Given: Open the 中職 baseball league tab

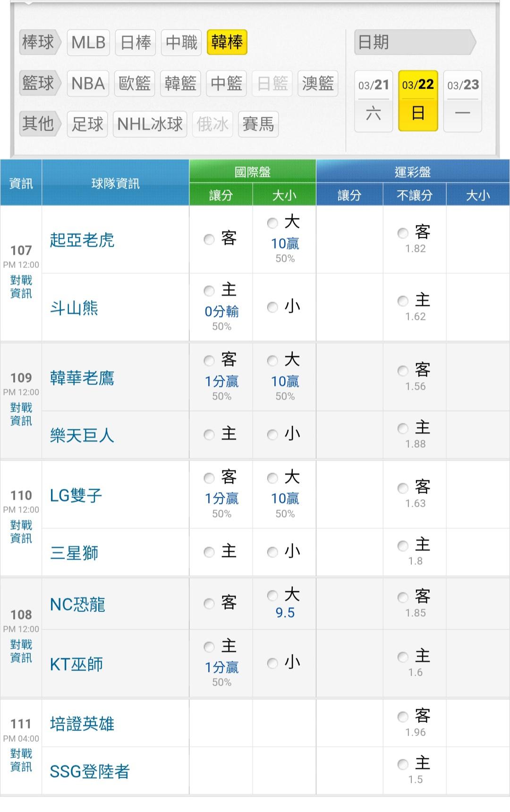Looking at the screenshot, I should pos(181,42).
